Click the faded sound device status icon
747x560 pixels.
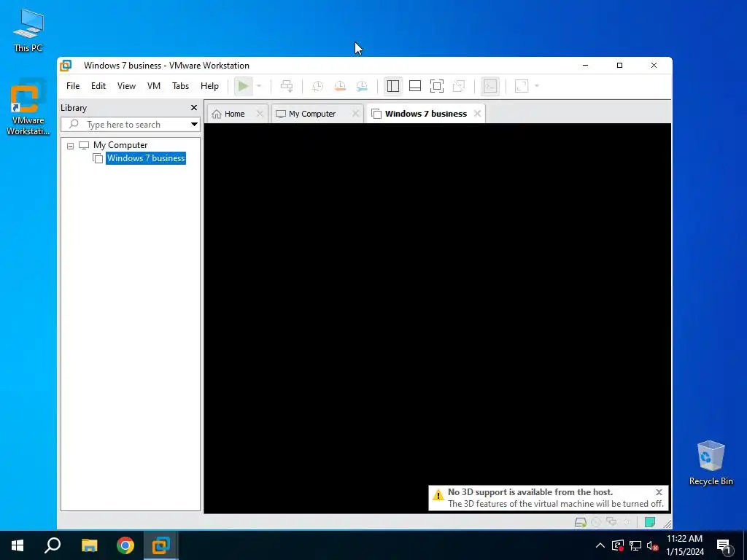pos(627,522)
